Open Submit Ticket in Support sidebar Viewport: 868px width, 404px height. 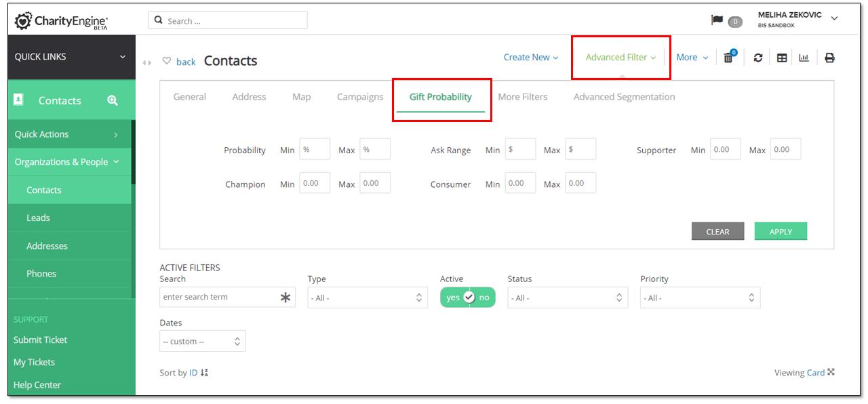(x=41, y=340)
